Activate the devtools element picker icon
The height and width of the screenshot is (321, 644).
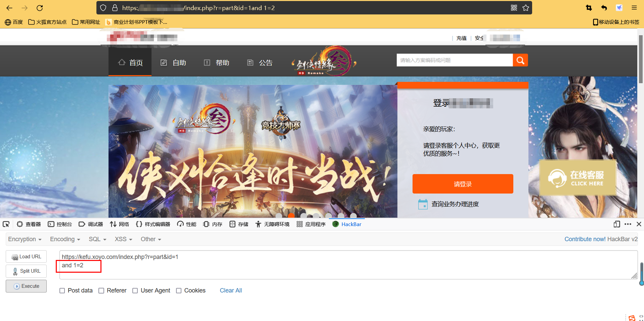(6, 224)
